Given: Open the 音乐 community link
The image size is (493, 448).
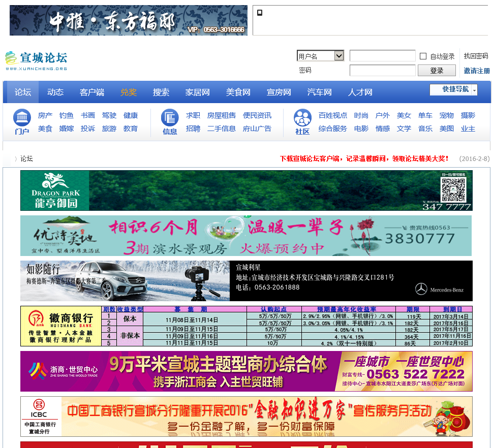Looking at the screenshot, I should click(425, 129).
